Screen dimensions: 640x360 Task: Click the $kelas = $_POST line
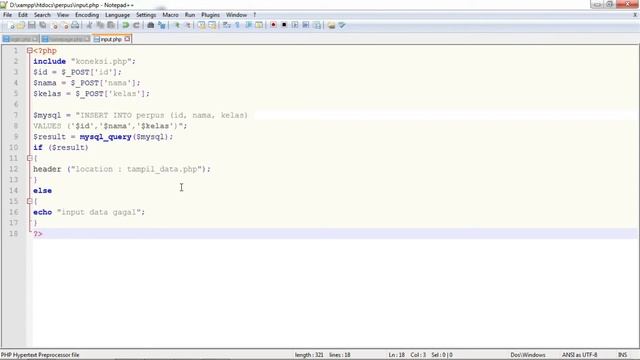pos(91,93)
